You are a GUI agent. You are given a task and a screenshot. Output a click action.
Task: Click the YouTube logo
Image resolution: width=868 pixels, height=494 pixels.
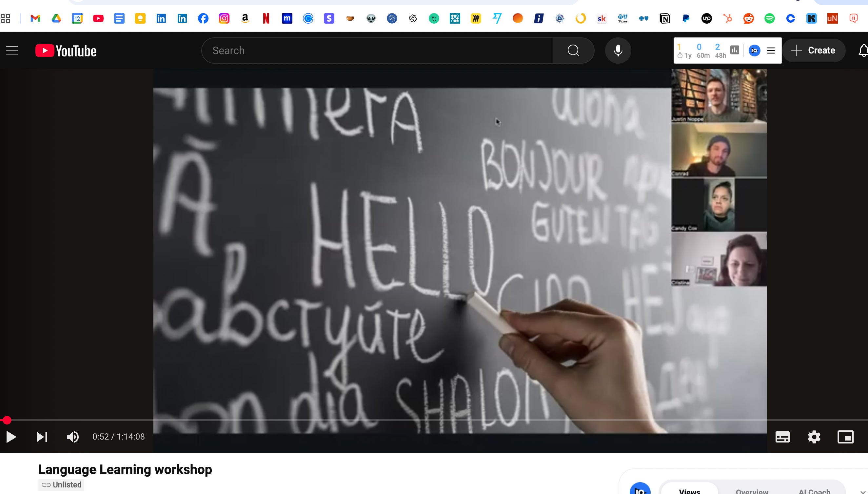66,51
